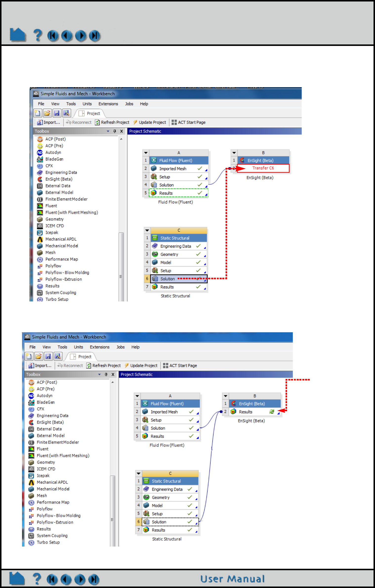Go to next page using bottom navigation bar
Image resolution: width=375 pixels, height=588 pixels.
[x=80, y=579]
